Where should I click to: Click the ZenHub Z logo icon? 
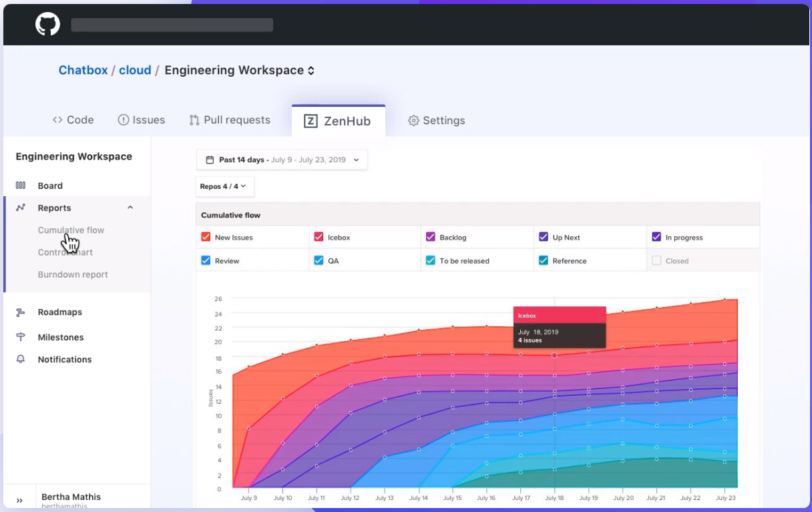point(311,121)
